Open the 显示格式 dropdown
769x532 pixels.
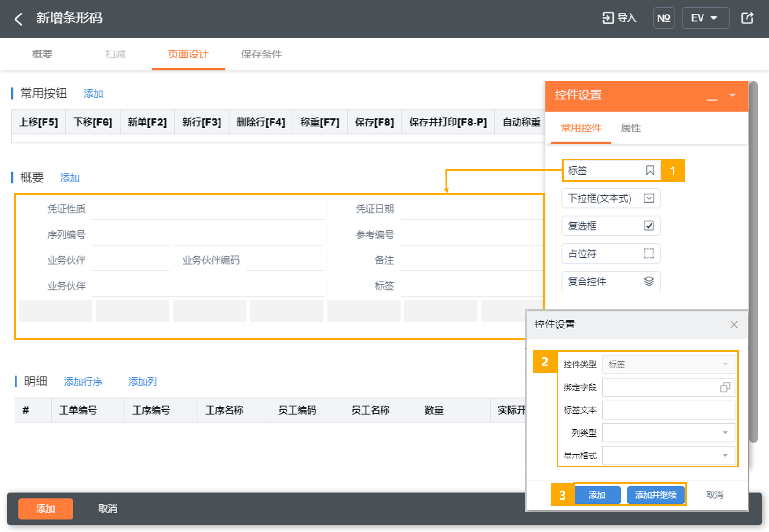pos(668,455)
